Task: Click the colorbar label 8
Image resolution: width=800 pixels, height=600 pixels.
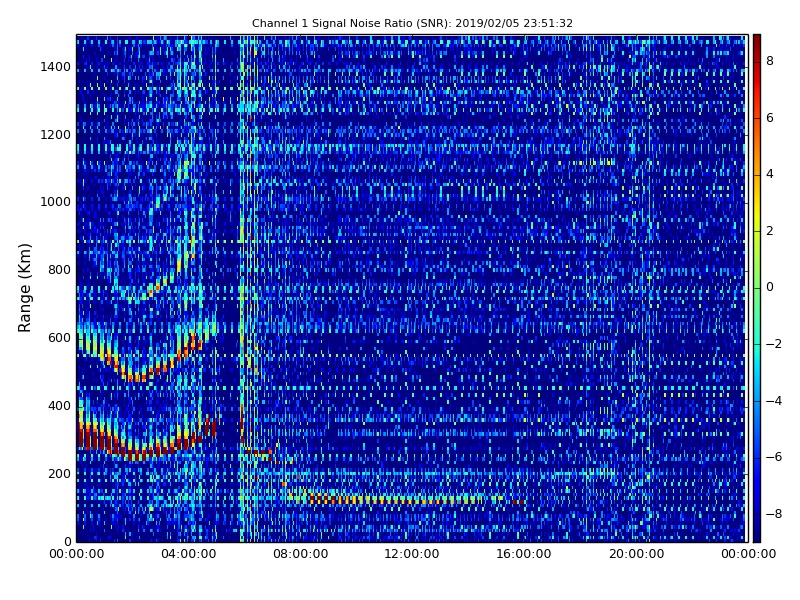Action: click(770, 61)
